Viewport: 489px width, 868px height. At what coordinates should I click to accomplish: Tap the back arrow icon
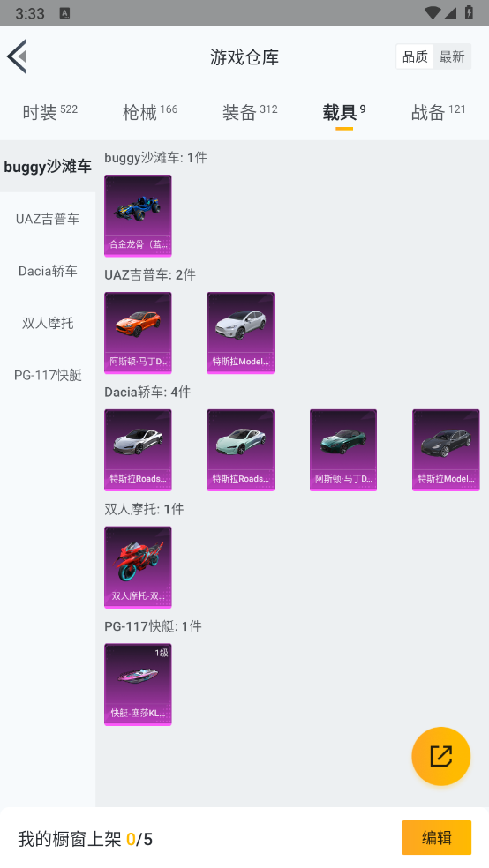[x=17, y=56]
